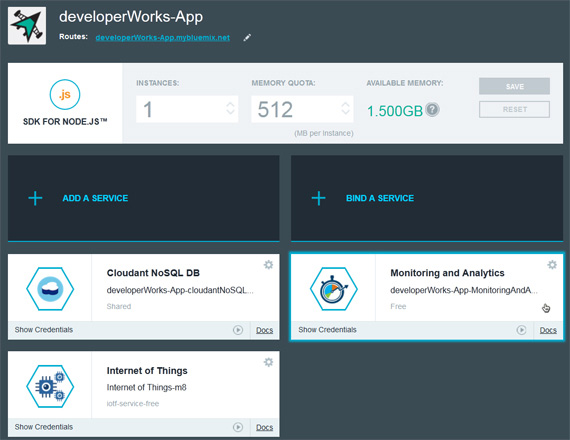Open Docs for Internet of Things
The image size is (570, 440).
pyautogui.click(x=265, y=427)
